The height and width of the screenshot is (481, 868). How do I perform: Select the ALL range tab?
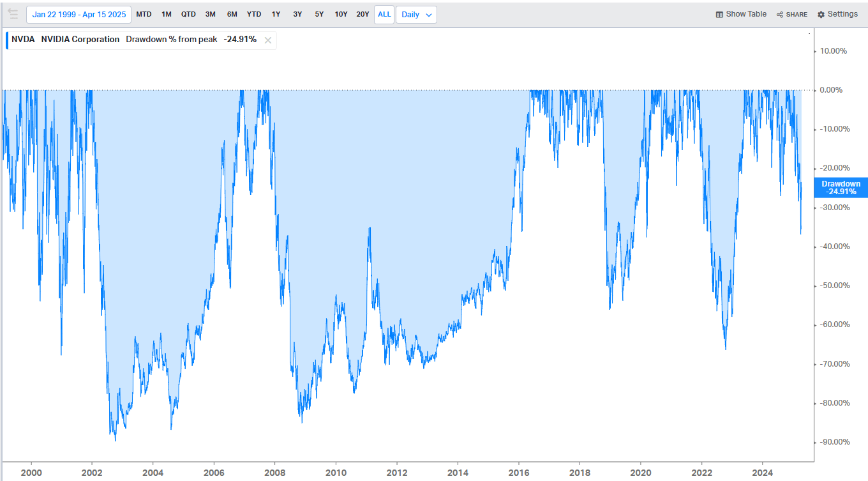(x=384, y=14)
